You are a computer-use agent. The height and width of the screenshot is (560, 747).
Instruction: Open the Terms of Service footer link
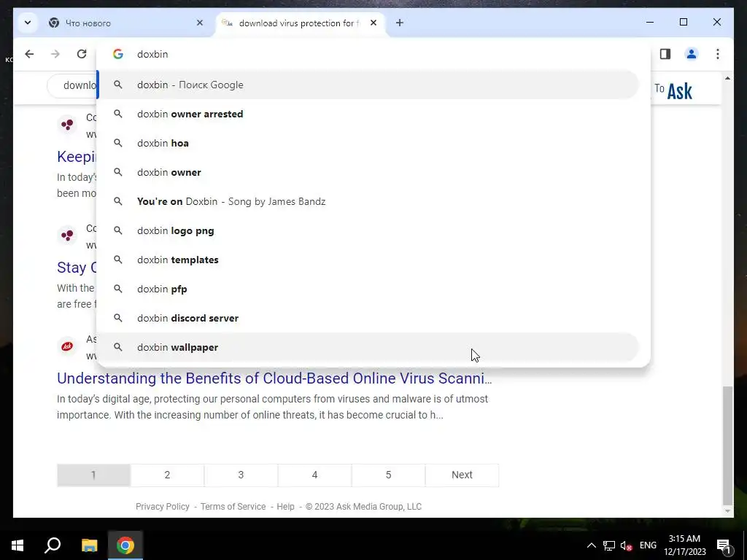[x=233, y=507]
